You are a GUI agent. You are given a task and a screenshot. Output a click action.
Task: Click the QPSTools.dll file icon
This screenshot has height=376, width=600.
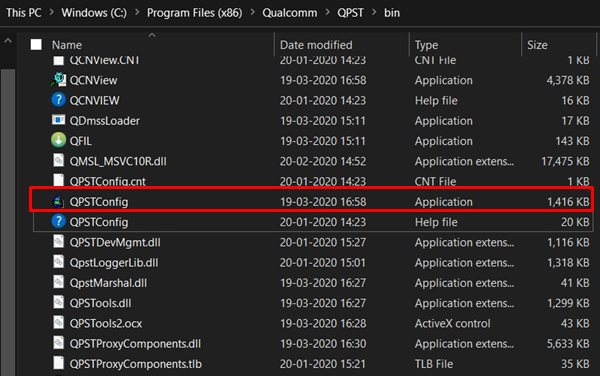click(58, 303)
